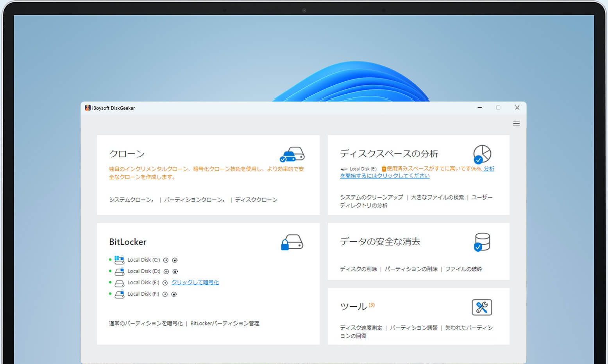Click the lock icon next to Local Disk (F:)
Viewport: 608px width, 364px height.
[x=174, y=294]
